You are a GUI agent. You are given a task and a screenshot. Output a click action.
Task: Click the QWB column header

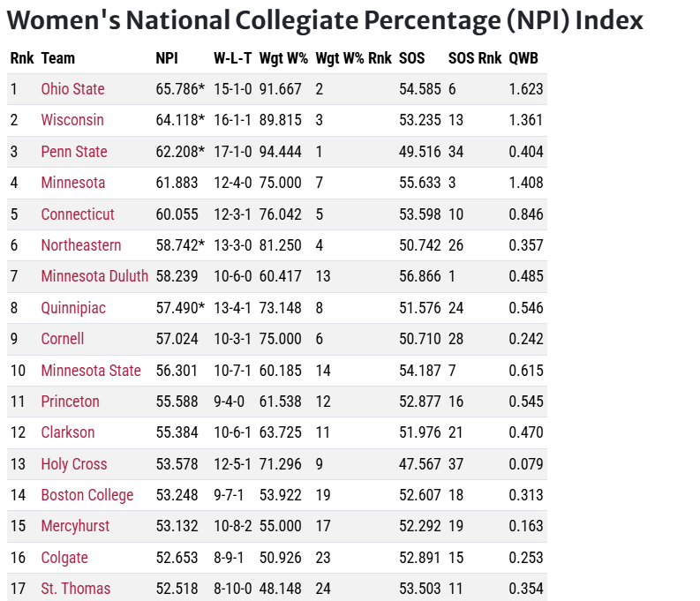coord(523,58)
